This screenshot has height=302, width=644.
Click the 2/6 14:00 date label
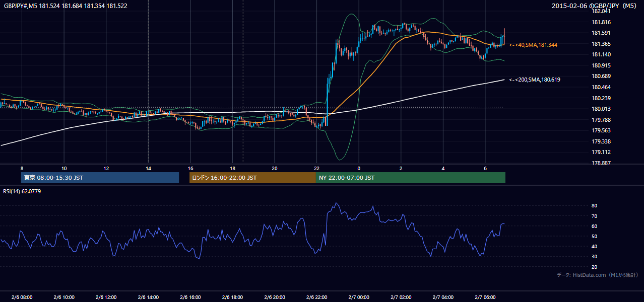click(x=148, y=297)
